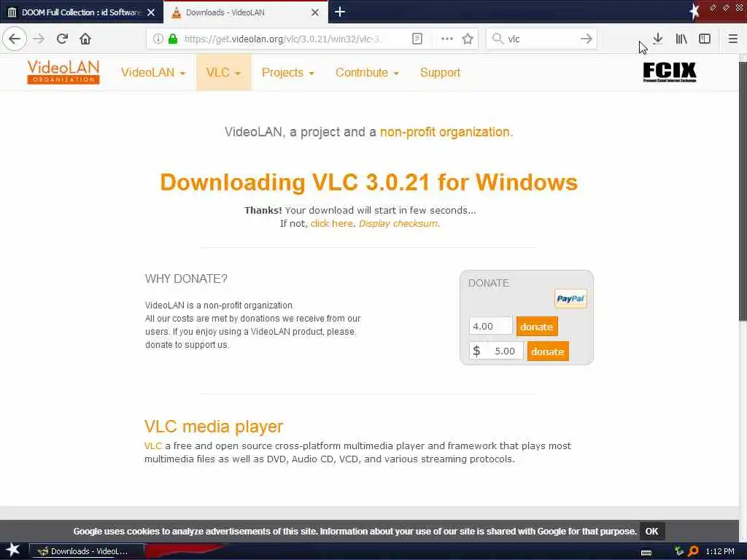Expand the VideoLAN dropdown menu
747x560 pixels.
pyautogui.click(x=153, y=72)
